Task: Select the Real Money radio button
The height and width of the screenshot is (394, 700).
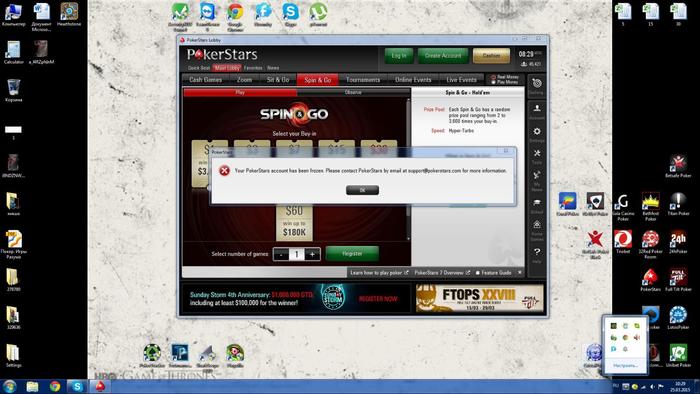Action: pos(493,77)
